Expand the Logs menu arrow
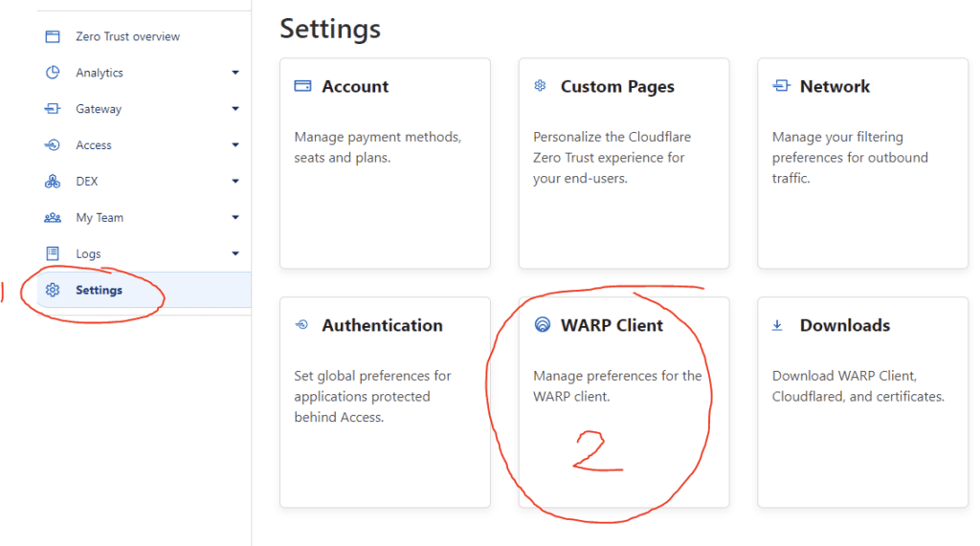Screen dimensions: 980x546 [x=235, y=253]
